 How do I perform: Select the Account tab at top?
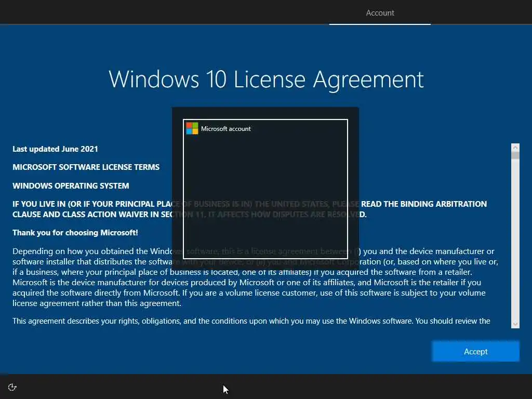tap(380, 13)
